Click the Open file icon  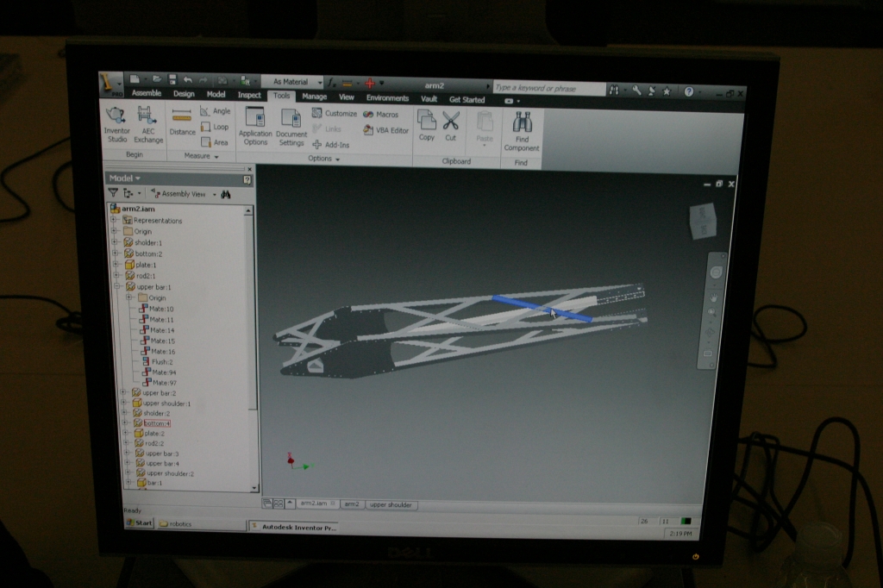click(157, 79)
